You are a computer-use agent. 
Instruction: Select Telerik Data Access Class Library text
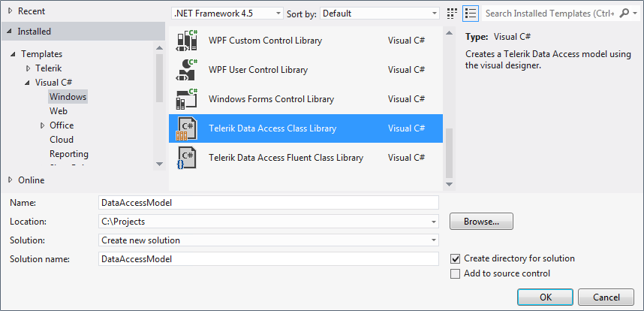click(x=272, y=128)
